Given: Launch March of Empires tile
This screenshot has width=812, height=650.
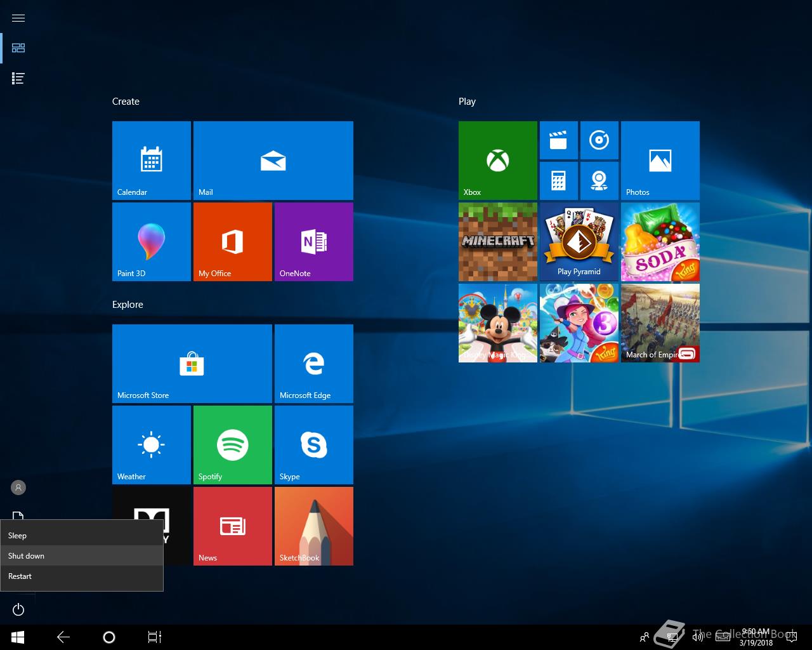Looking at the screenshot, I should 660,323.
